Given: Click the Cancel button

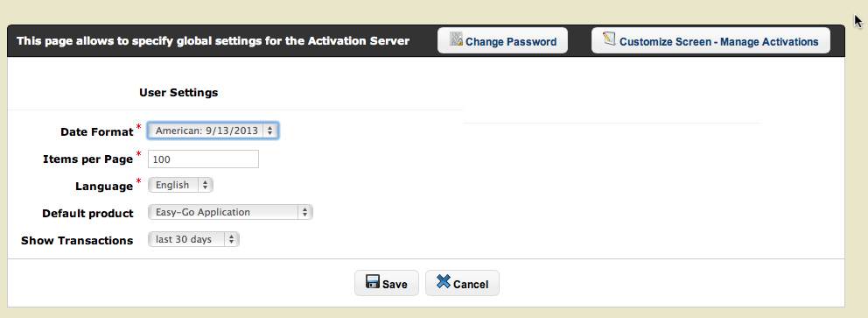Looking at the screenshot, I should point(462,283).
